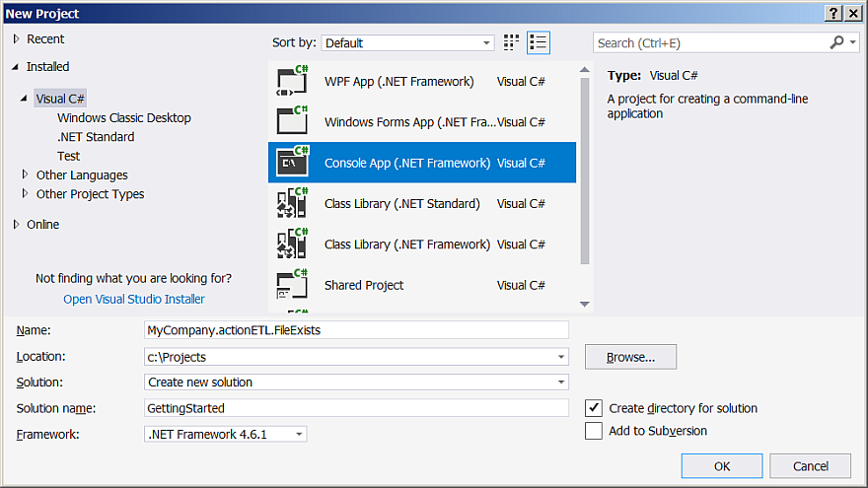The height and width of the screenshot is (488, 868).
Task: Select the WPF App template icon
Action: [x=292, y=81]
